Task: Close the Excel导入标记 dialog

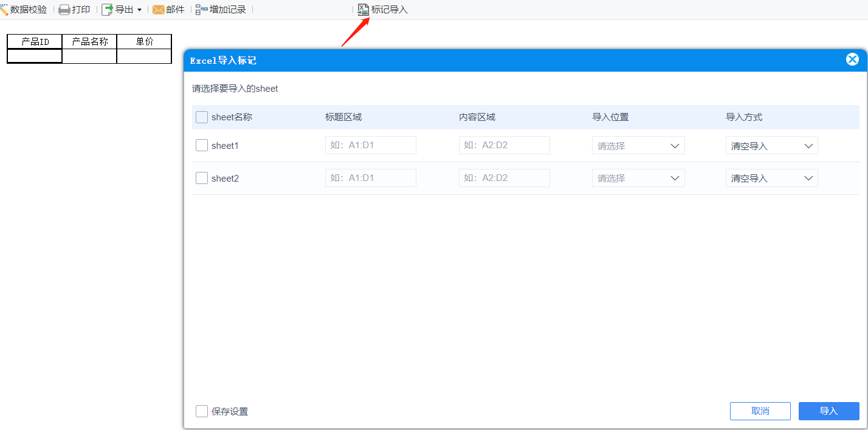Action: pyautogui.click(x=852, y=60)
